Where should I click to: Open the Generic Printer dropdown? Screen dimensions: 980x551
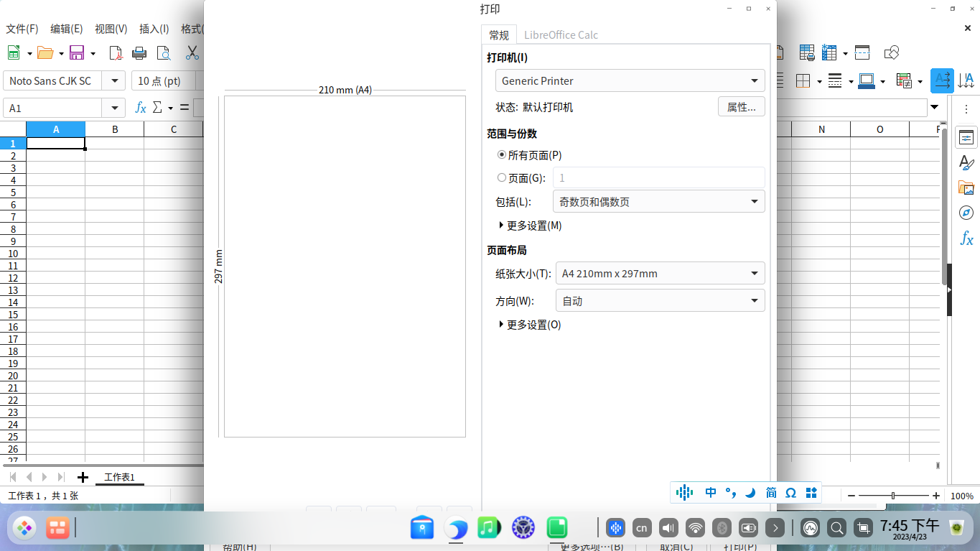[x=630, y=80]
